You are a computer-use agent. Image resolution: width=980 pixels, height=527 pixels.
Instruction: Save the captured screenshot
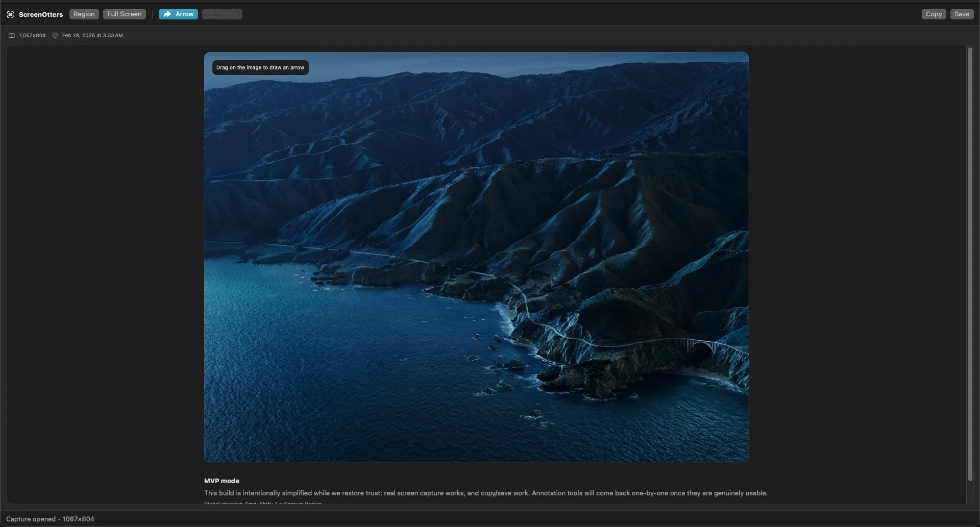tap(962, 14)
